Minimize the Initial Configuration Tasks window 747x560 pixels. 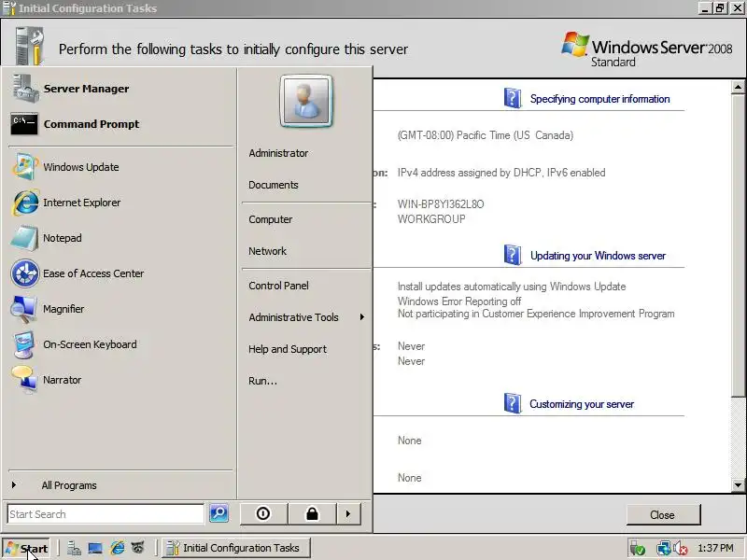pyautogui.click(x=706, y=8)
